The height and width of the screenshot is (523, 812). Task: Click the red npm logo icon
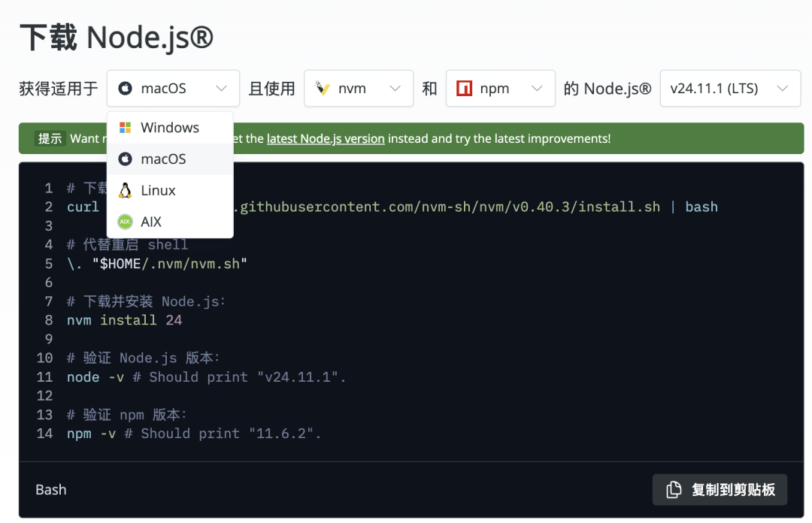point(464,89)
